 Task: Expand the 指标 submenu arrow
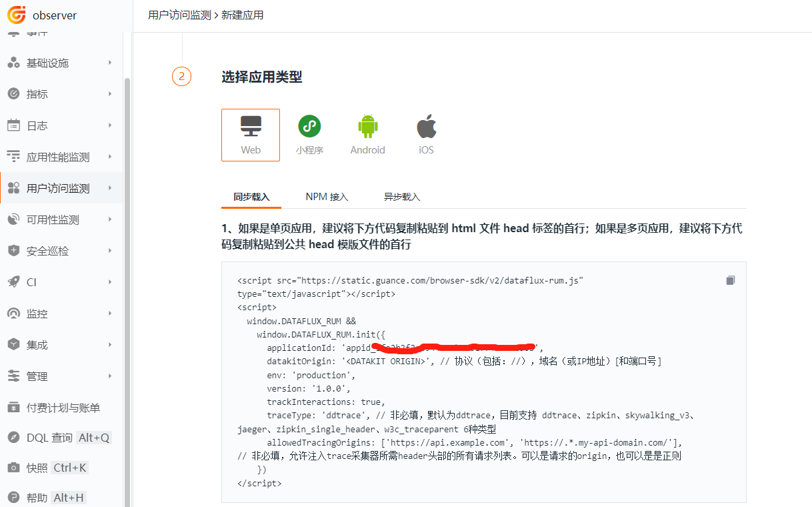110,94
